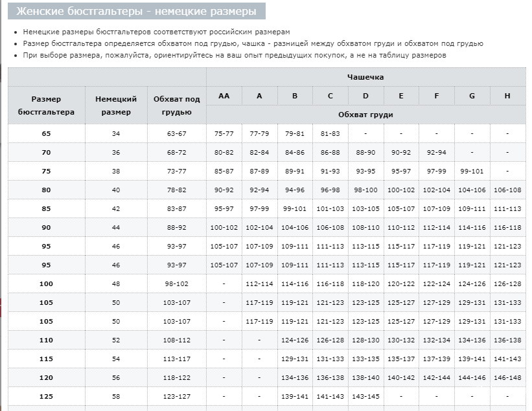Click first bullet about German sizes matching Russian

[156, 32]
